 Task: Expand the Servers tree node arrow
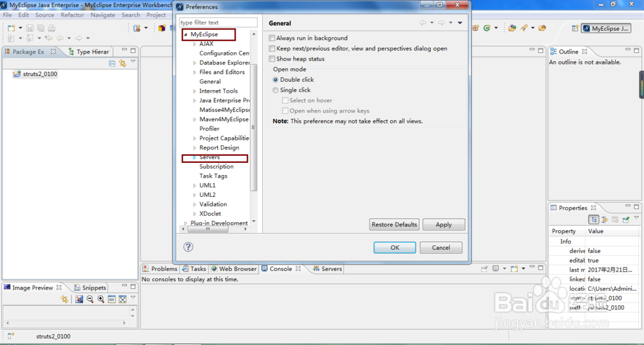194,157
